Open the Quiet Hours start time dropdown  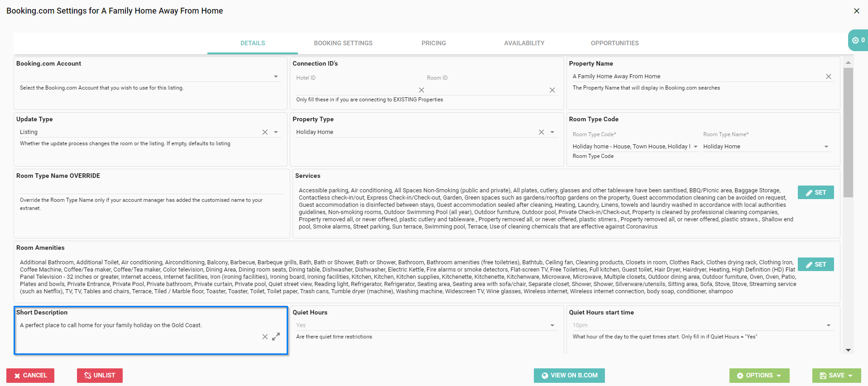pyautogui.click(x=828, y=325)
